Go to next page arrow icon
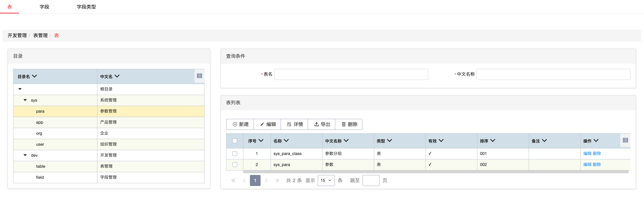Screen dimensions: 644x197 point(266,180)
